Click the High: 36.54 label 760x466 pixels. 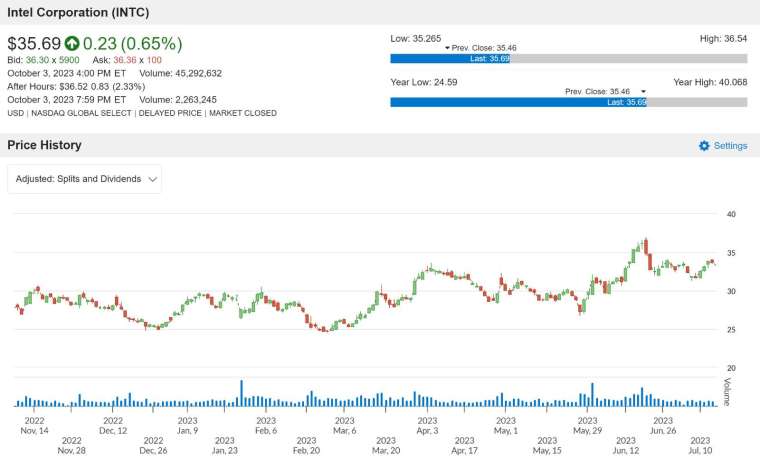(x=723, y=38)
